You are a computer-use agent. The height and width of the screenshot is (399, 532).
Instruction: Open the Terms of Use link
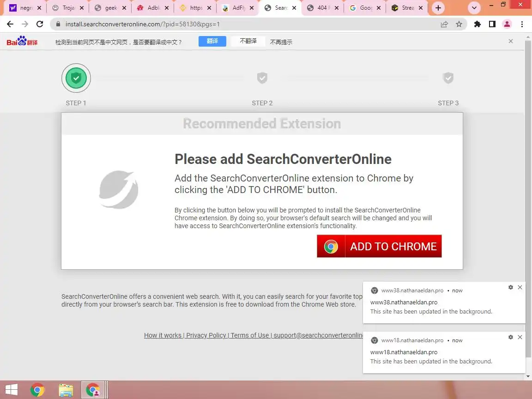click(250, 335)
